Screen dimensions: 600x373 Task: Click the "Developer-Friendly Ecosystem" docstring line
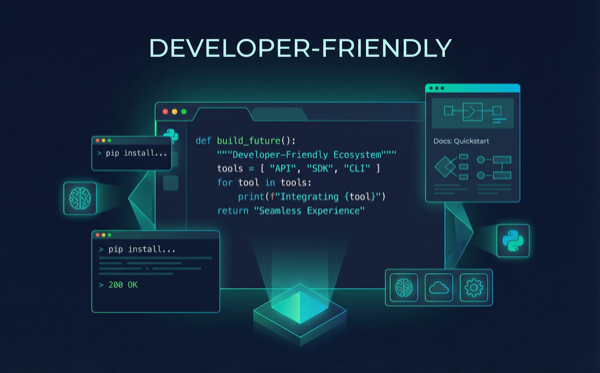(x=307, y=155)
